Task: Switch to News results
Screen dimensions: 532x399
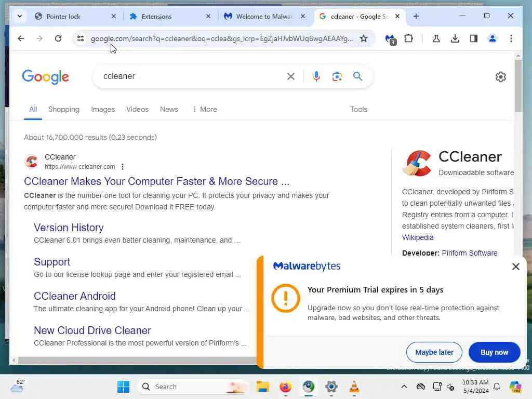Action: point(169,109)
